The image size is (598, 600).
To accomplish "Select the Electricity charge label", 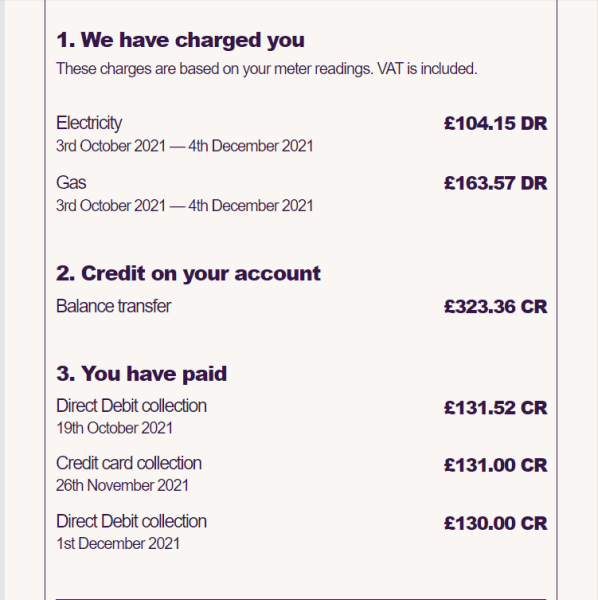I will [89, 123].
